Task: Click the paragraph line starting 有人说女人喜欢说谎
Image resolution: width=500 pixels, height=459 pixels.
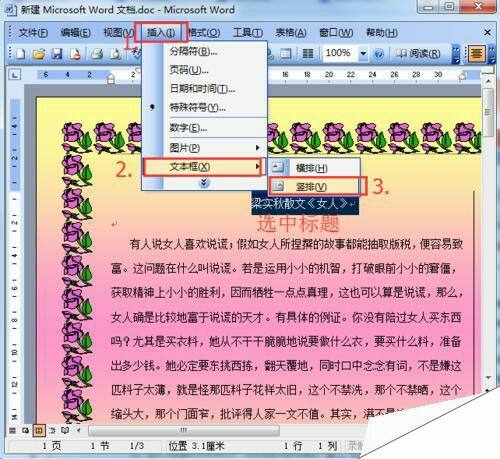Action: 296,244
